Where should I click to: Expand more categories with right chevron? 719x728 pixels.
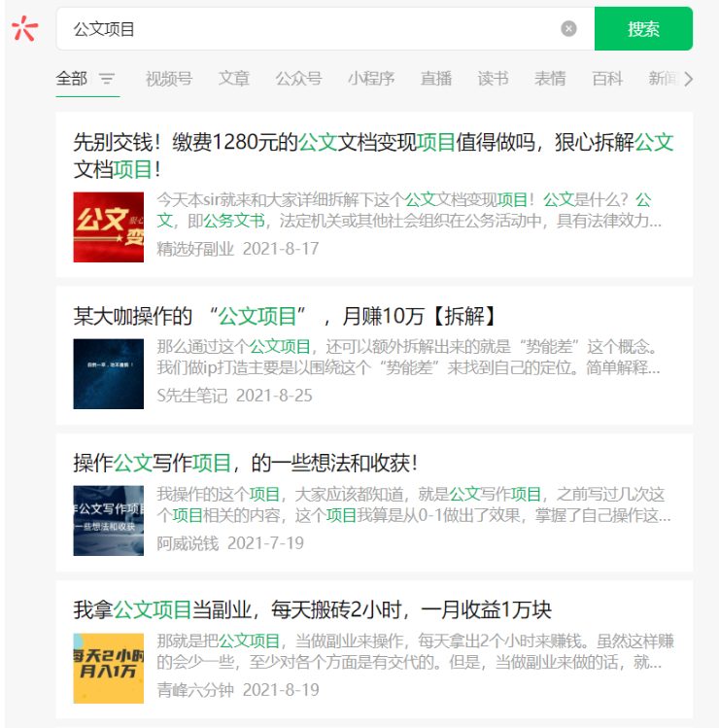pos(689,79)
